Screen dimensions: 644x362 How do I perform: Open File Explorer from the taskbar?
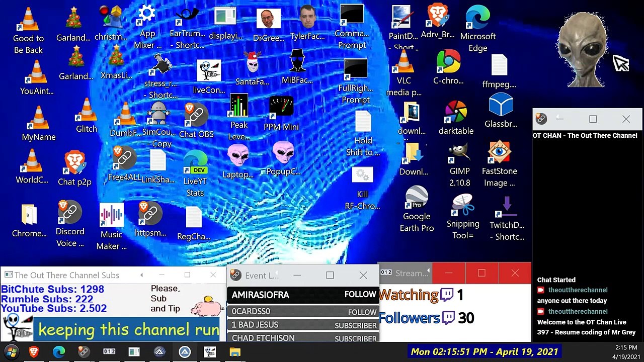click(235, 351)
